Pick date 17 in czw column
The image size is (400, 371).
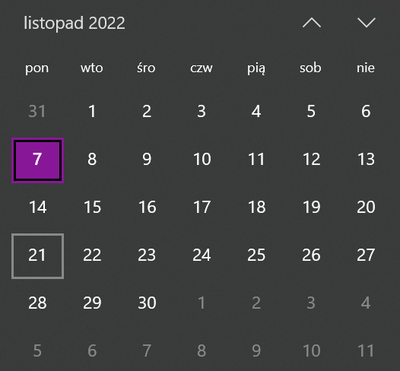(202, 207)
